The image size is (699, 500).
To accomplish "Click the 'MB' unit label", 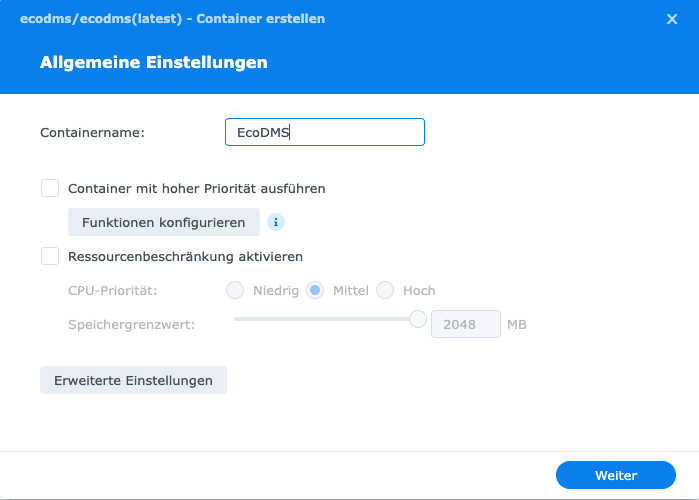I will 517,324.
